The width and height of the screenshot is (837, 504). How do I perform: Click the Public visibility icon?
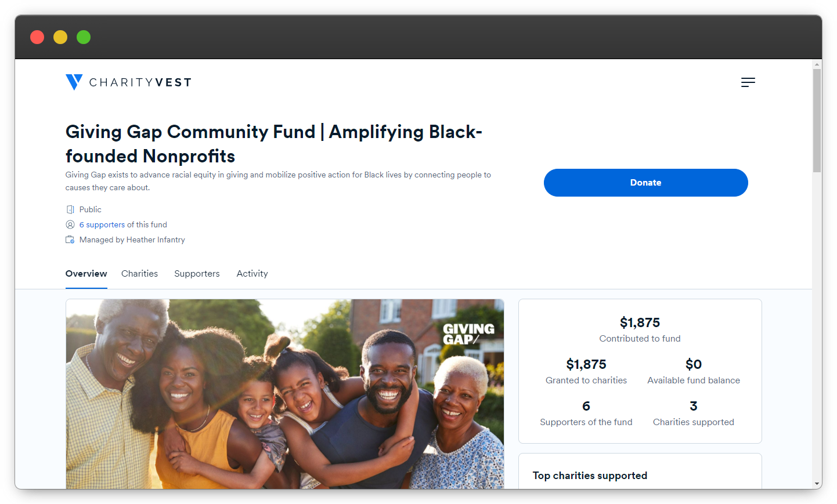click(70, 209)
